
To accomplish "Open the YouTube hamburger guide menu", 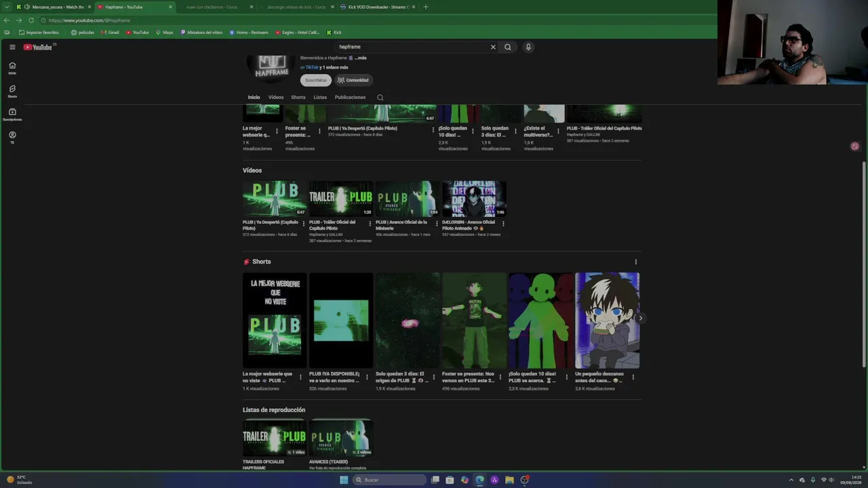I will point(12,47).
